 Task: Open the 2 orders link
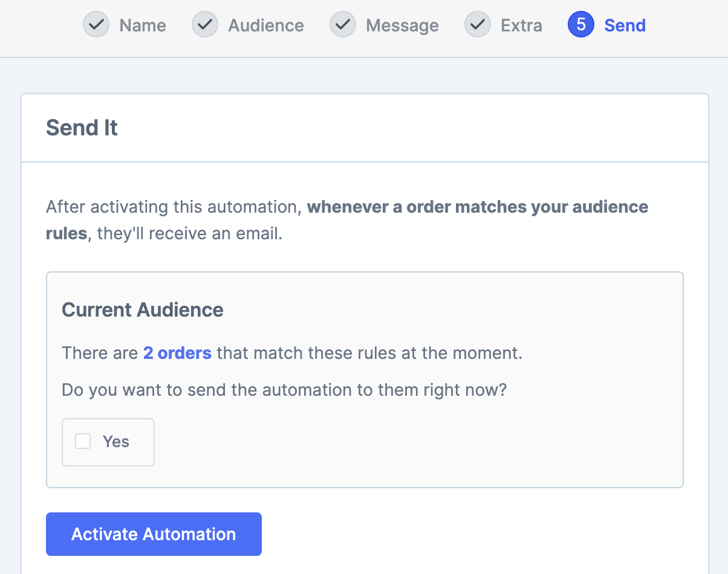177,353
